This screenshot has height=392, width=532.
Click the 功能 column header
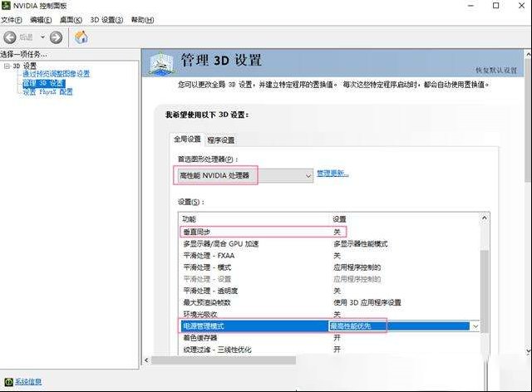click(x=189, y=219)
